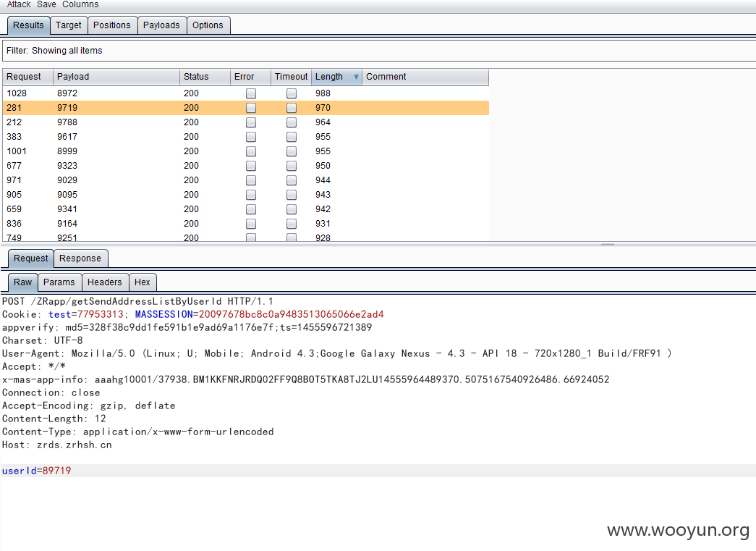Select payload 9029 row
This screenshot has height=551, width=756.
click(246, 180)
